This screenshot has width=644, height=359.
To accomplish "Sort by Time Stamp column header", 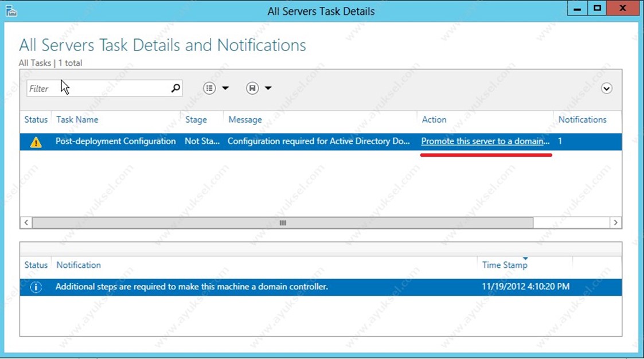I will pyautogui.click(x=505, y=265).
